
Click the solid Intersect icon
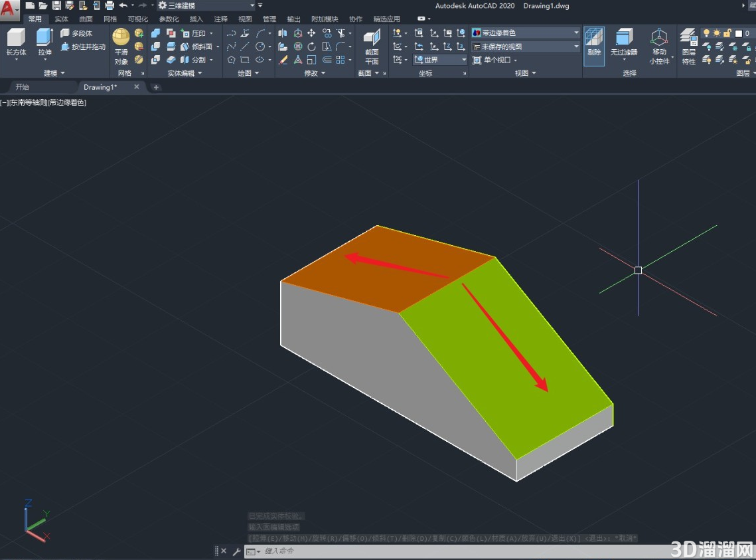tap(156, 60)
